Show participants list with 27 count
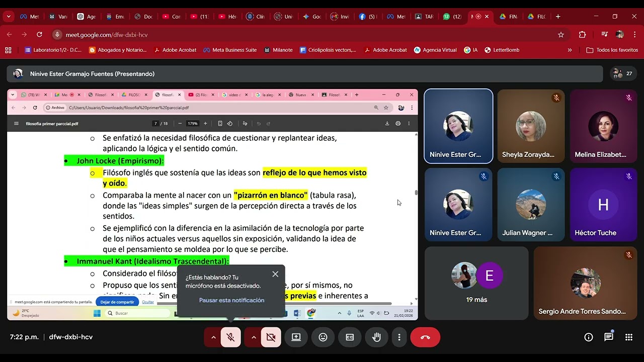This screenshot has height=362, width=644. 622,73
